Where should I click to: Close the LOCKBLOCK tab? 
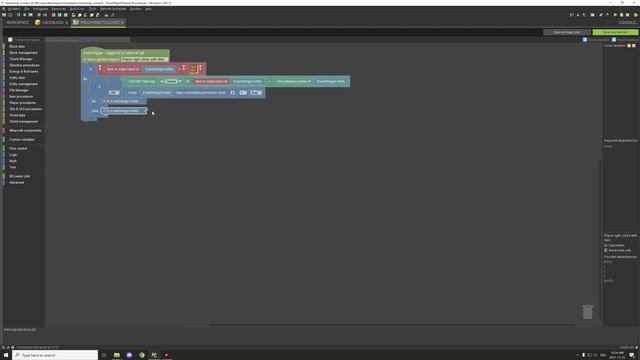tap(67, 22)
